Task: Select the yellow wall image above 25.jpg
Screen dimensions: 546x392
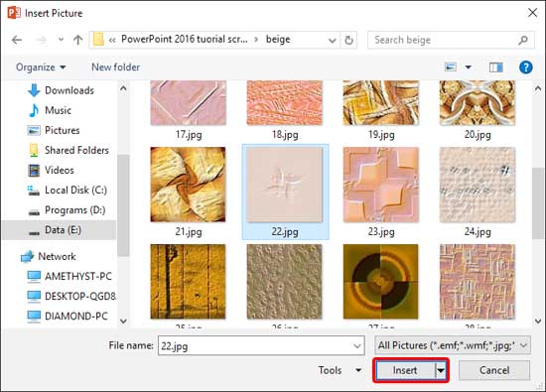Action: [188, 281]
